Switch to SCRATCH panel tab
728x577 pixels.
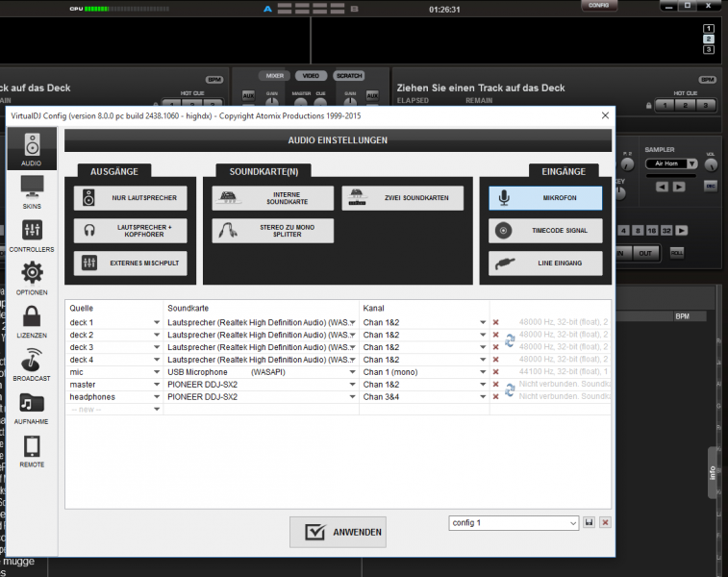[349, 76]
